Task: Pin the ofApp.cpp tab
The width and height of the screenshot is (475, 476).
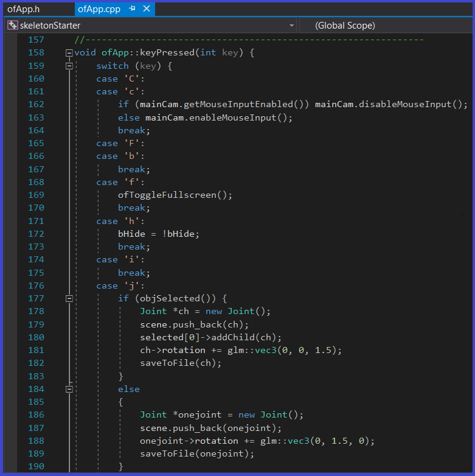Action: tap(133, 9)
